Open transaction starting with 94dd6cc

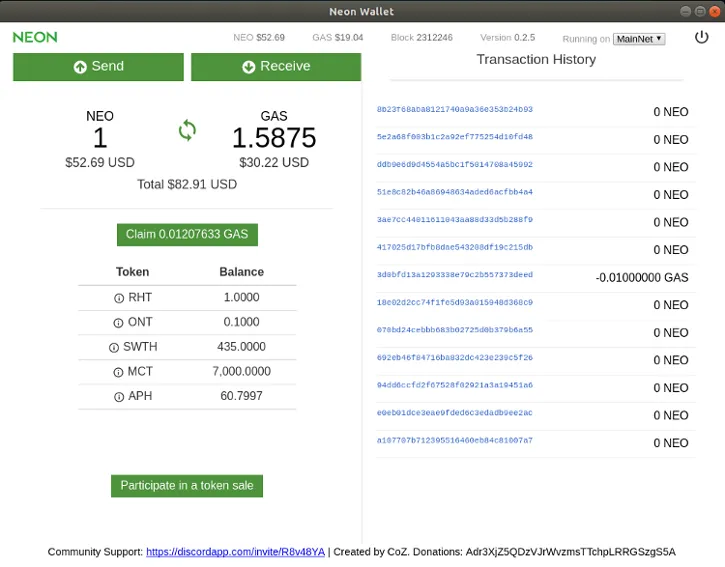tap(455, 385)
